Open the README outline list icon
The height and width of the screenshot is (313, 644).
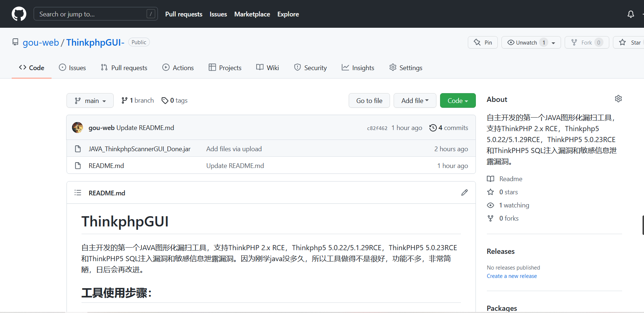pyautogui.click(x=78, y=192)
